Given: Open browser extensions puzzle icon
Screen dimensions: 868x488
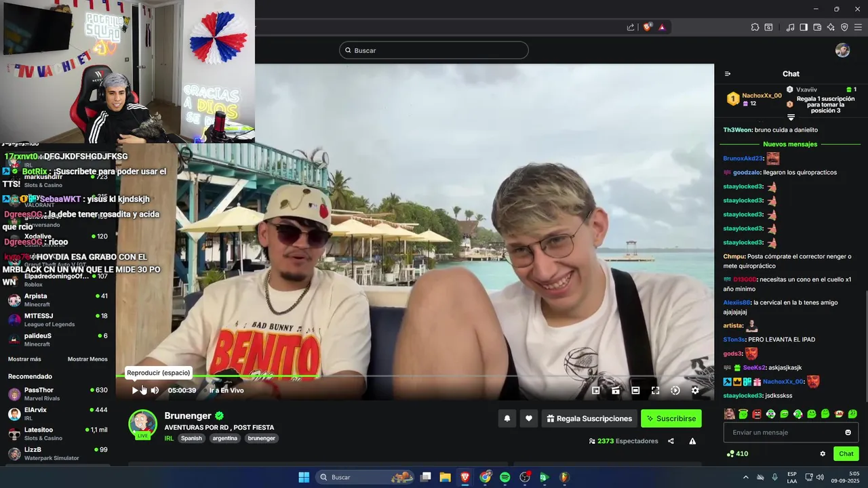Looking at the screenshot, I should [755, 27].
